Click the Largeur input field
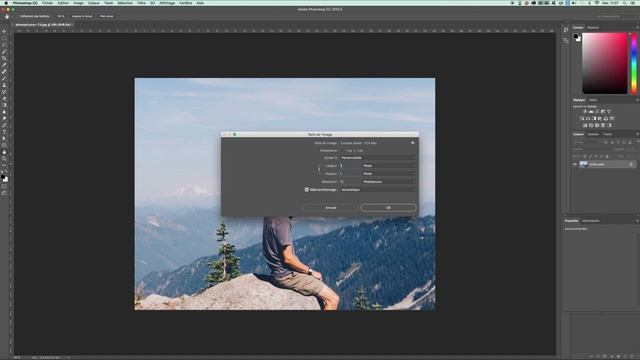This screenshot has height=360, width=640. (x=350, y=166)
